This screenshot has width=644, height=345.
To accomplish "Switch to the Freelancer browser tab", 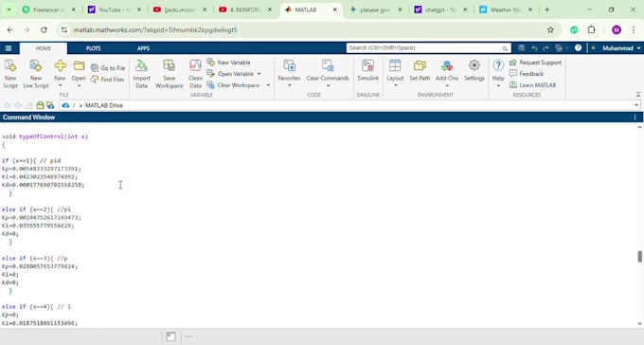I will (x=49, y=9).
